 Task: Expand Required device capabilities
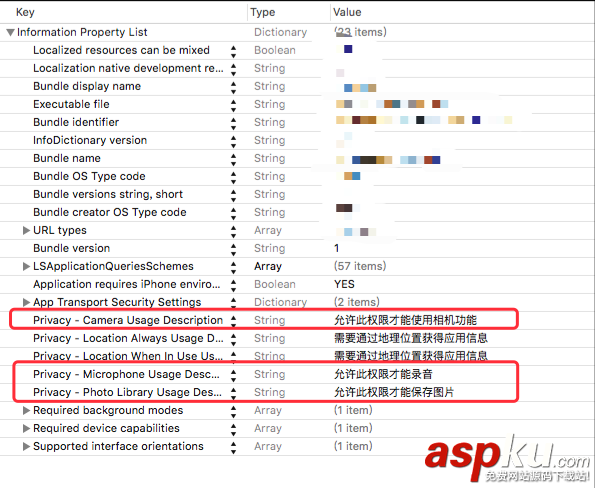(26, 428)
